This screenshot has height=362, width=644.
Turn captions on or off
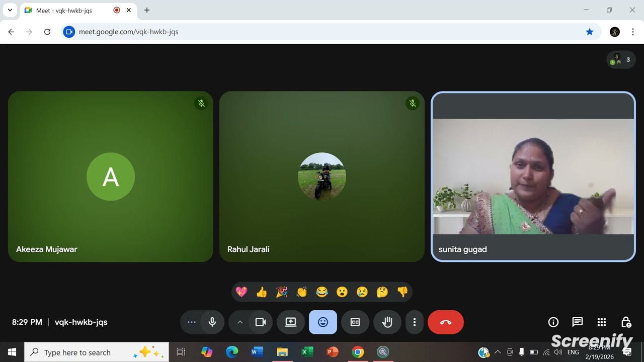coord(355,322)
